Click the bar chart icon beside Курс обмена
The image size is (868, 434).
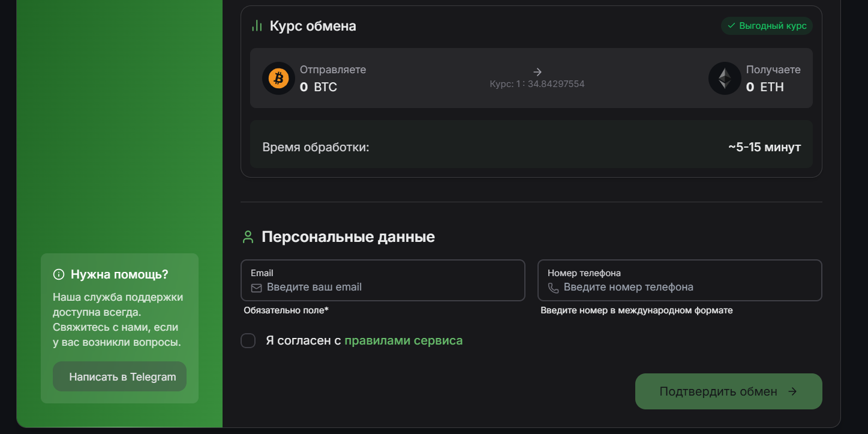(257, 26)
